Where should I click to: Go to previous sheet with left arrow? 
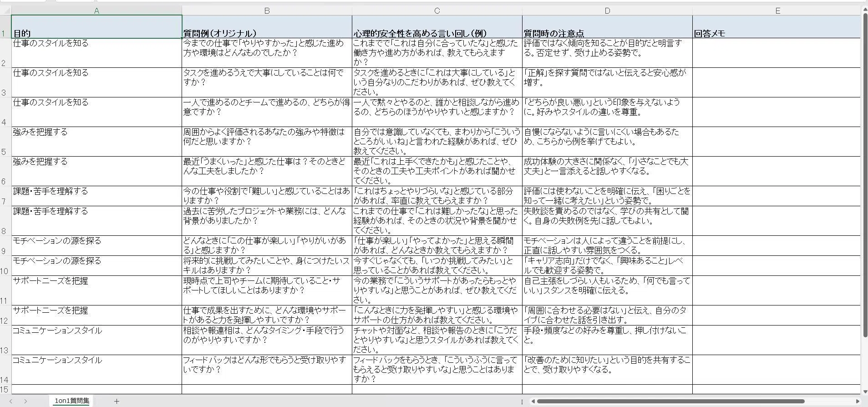click(x=11, y=401)
